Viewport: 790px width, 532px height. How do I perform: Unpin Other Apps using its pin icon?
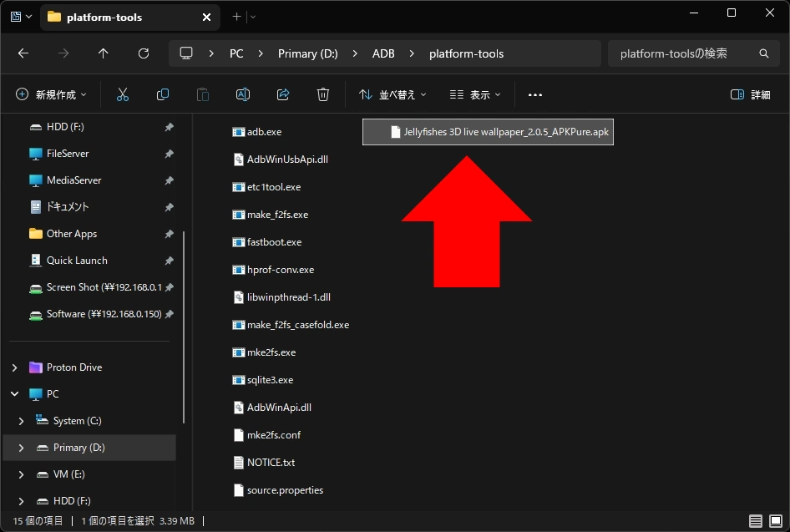(x=170, y=234)
